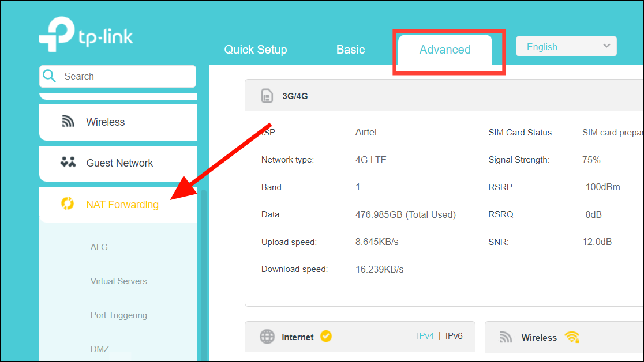Click the SIM Card Status label

click(x=521, y=133)
